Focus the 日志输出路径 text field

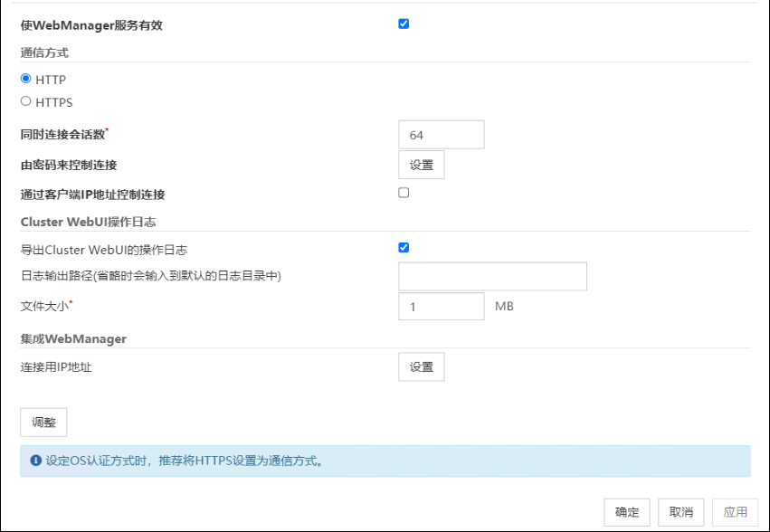tap(492, 276)
